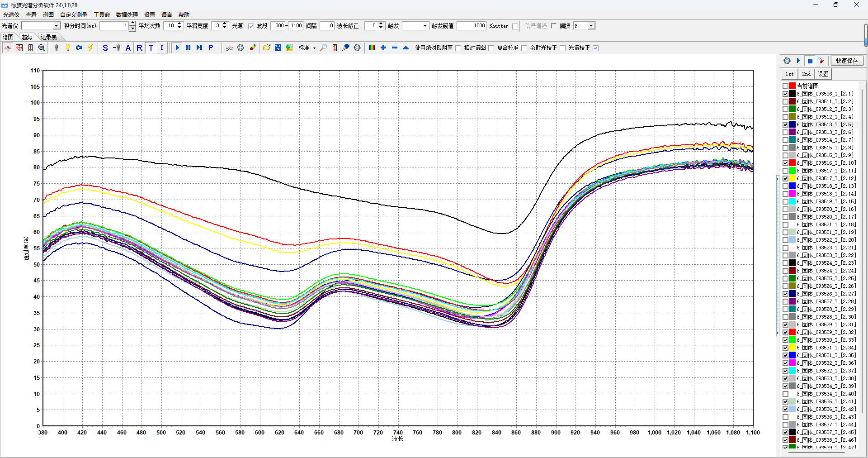Select the A (absorbance) mode button
The height and width of the screenshot is (458, 868).
128,48
